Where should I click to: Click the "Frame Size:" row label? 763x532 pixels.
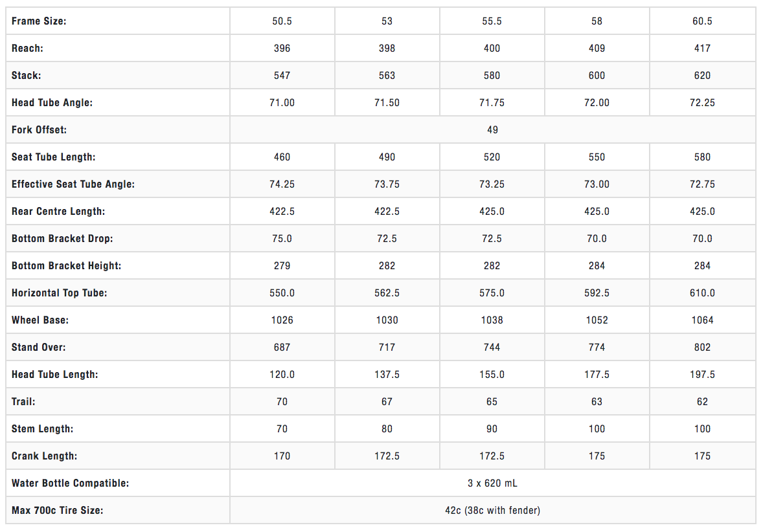(x=39, y=21)
